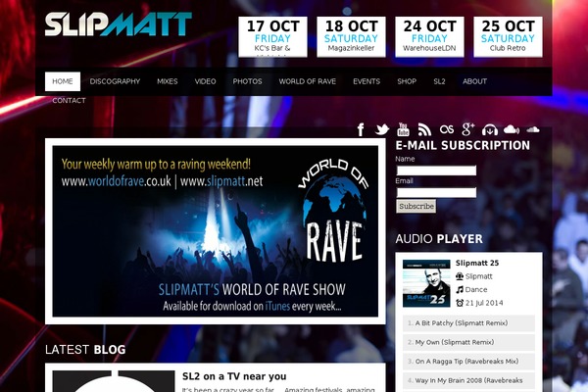Open the Shop menu item
This screenshot has width=588, height=392.
pyautogui.click(x=407, y=81)
